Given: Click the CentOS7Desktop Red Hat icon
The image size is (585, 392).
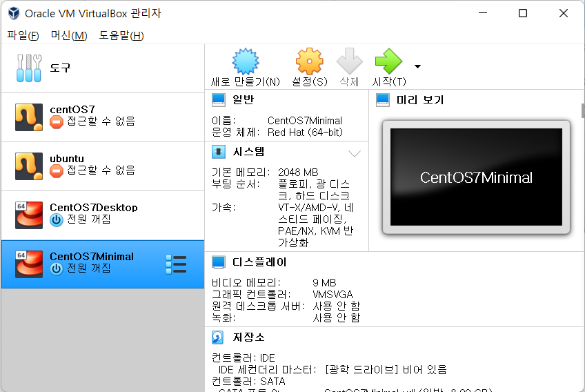Looking at the screenshot, I should [29, 215].
